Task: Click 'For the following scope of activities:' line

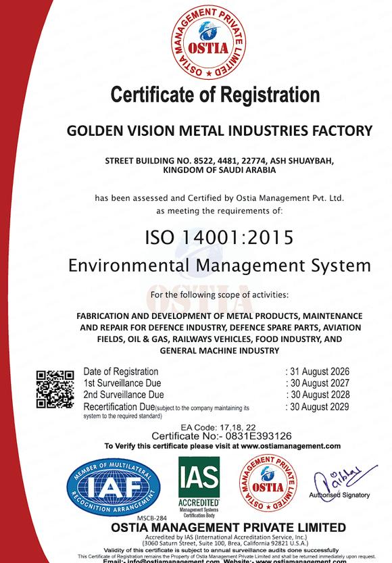Action: click(x=220, y=295)
